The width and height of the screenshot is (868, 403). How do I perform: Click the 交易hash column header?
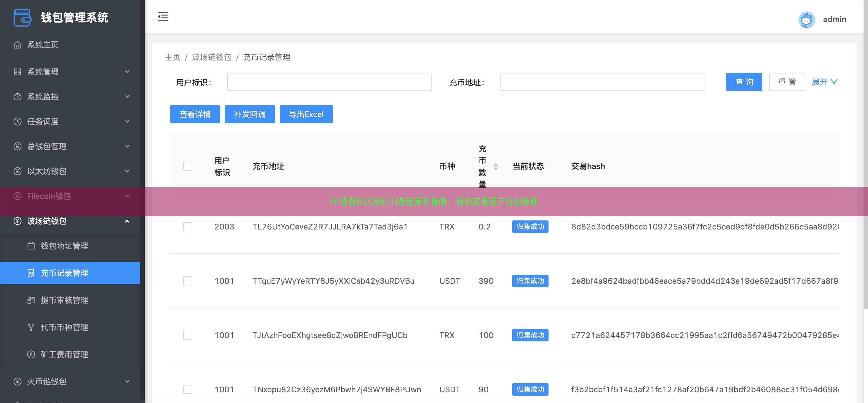[588, 166]
